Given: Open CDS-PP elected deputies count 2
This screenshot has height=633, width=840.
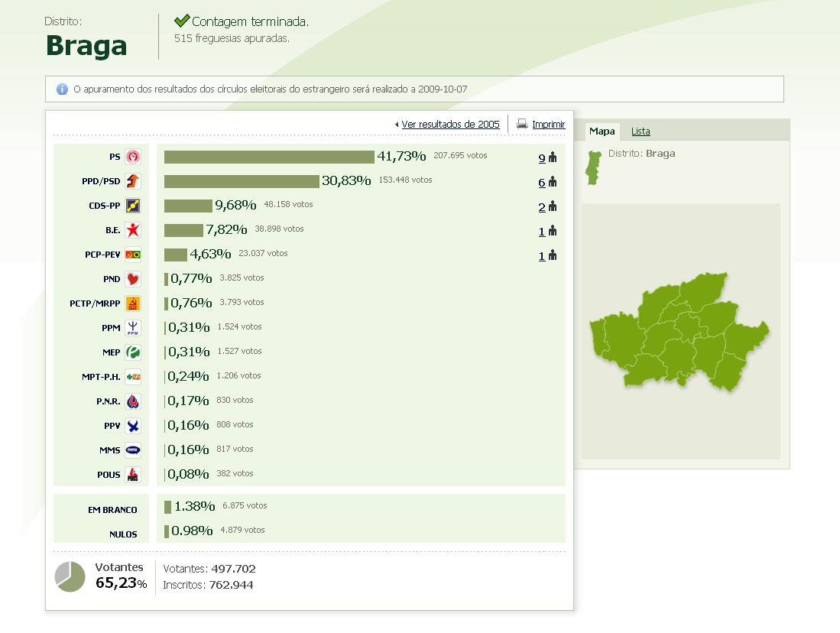Looking at the screenshot, I should click(542, 207).
